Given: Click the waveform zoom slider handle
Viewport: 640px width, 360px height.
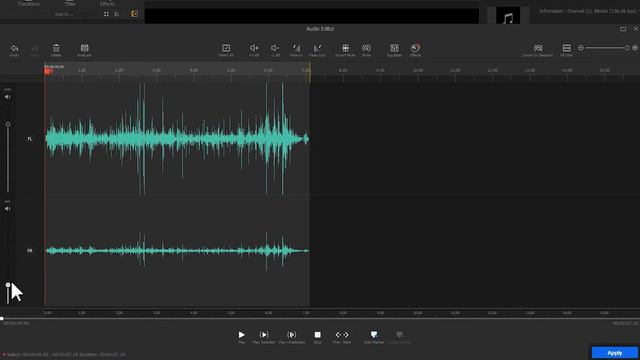Looking at the screenshot, I should point(627,48).
